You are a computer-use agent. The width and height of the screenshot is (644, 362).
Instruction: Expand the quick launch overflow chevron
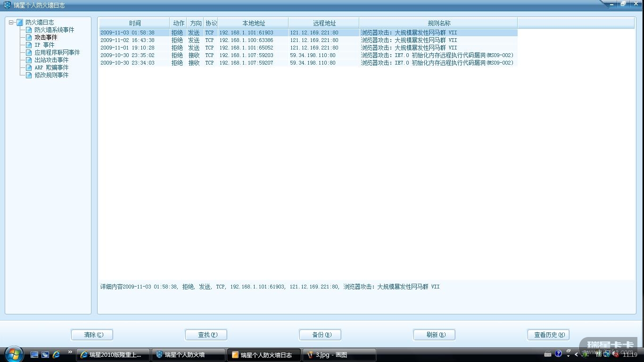tap(70, 352)
